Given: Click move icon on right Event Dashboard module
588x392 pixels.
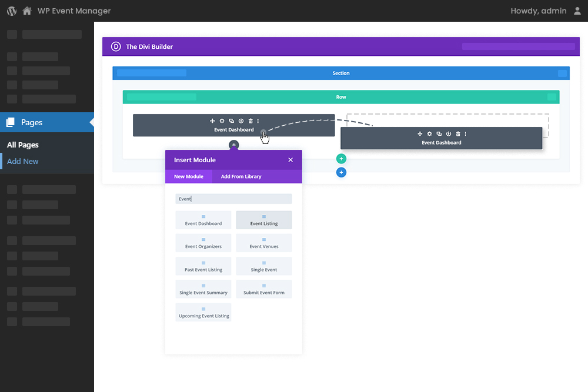Looking at the screenshot, I should pos(420,134).
